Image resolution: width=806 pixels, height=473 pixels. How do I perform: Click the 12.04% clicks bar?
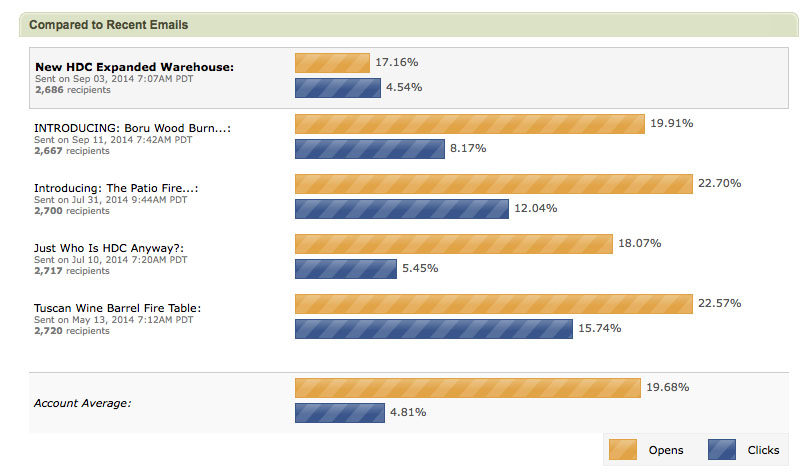click(x=402, y=209)
